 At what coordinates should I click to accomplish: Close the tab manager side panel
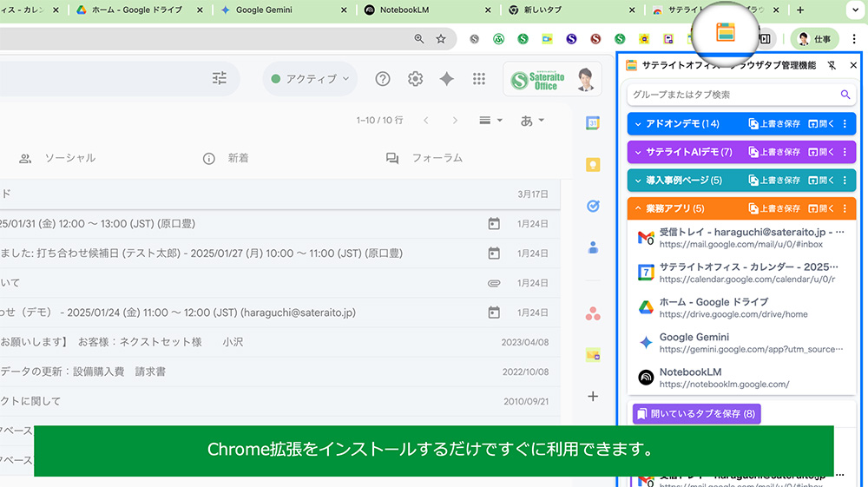pos(853,65)
